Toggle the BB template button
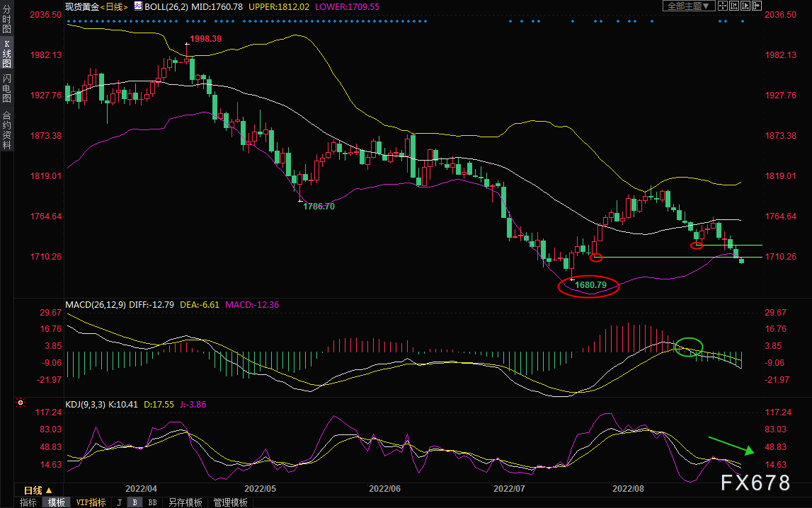The height and width of the screenshot is (508, 812). point(151,502)
